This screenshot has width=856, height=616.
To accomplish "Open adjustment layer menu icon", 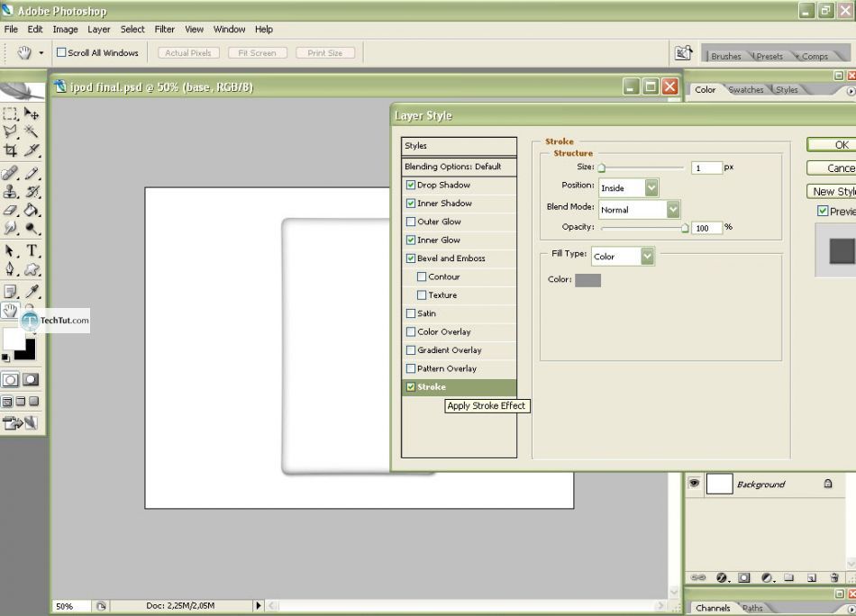I will coord(767,577).
